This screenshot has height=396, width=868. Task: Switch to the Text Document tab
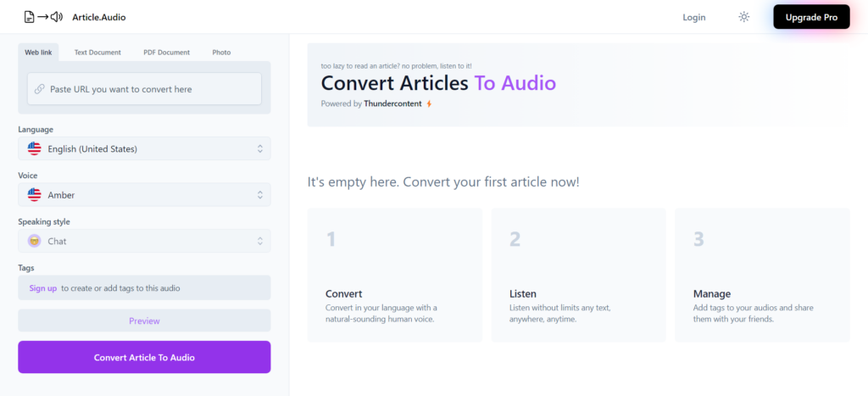[97, 53]
